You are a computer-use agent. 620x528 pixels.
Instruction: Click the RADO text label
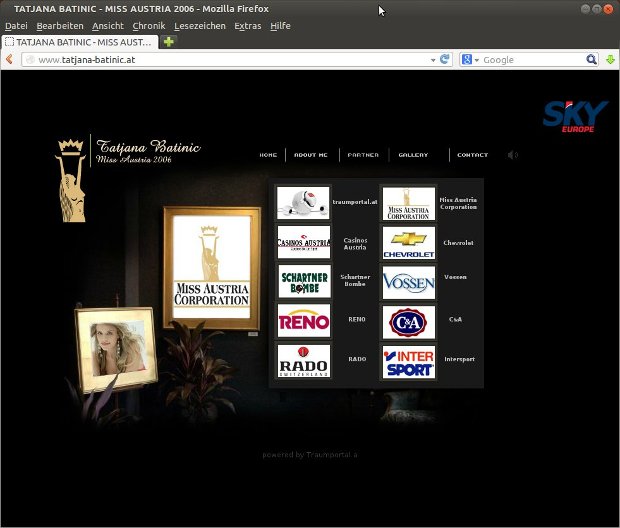tap(357, 359)
